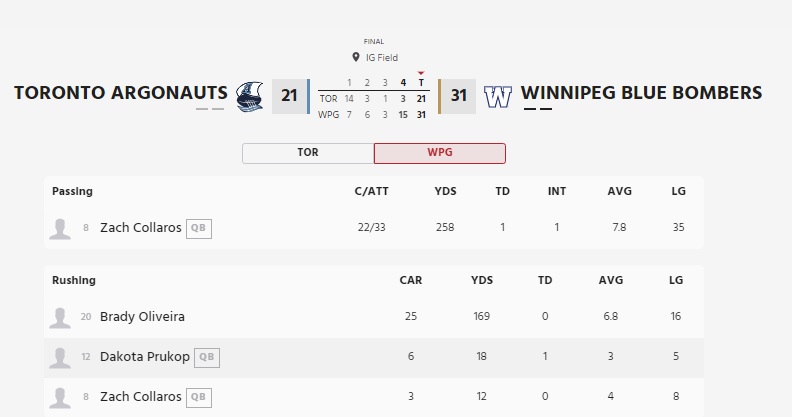This screenshot has width=792, height=417.
Task: Click Zach Collaros passing avatar icon
Action: [60, 228]
